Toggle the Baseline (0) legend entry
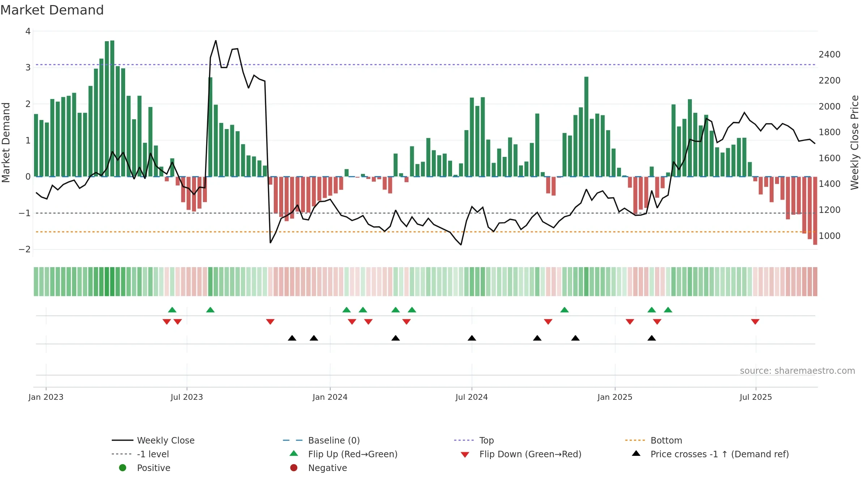The height and width of the screenshot is (488, 868). tap(321, 440)
